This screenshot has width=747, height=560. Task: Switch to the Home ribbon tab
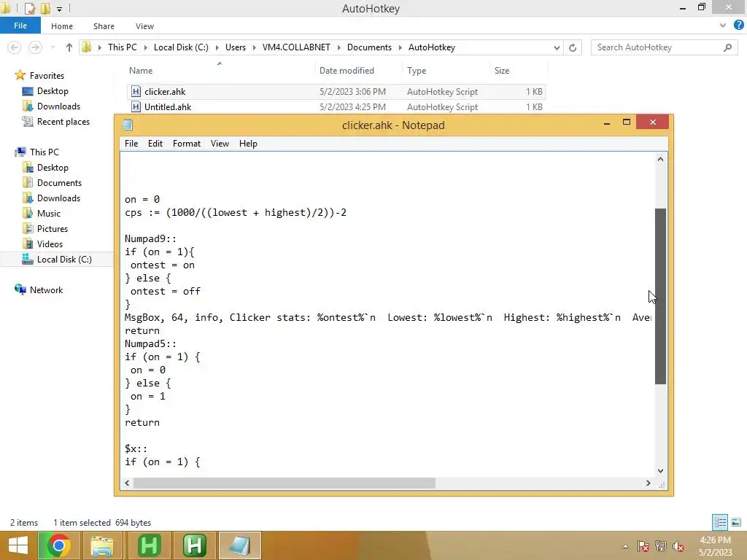tap(62, 26)
